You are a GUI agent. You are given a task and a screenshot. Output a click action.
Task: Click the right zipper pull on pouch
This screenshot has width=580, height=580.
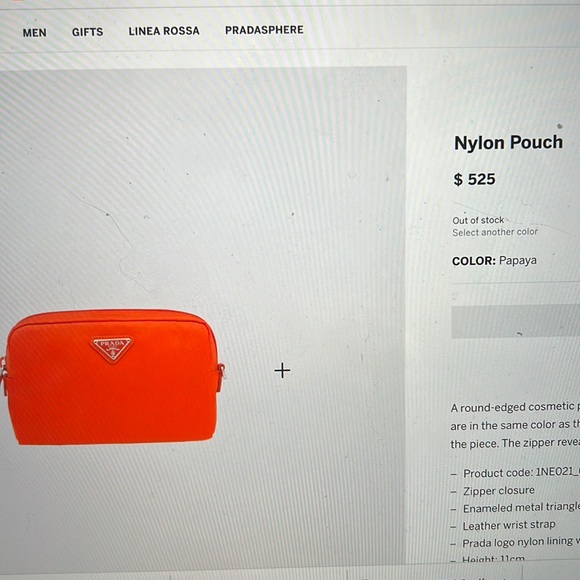(x=221, y=375)
